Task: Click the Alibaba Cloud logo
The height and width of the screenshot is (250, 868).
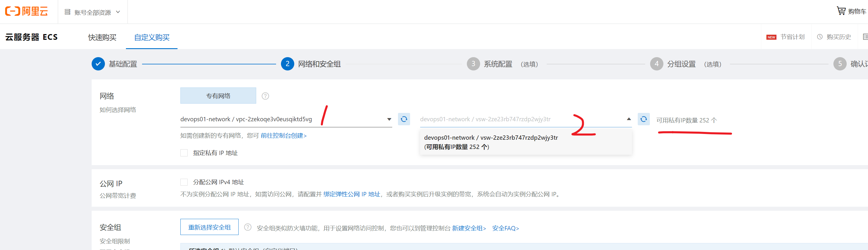Action: click(x=26, y=12)
